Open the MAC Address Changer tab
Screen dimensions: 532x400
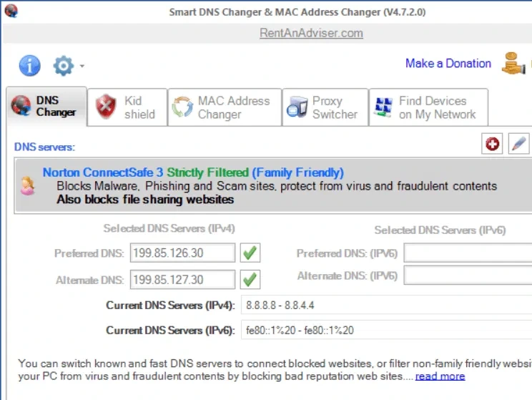click(225, 107)
